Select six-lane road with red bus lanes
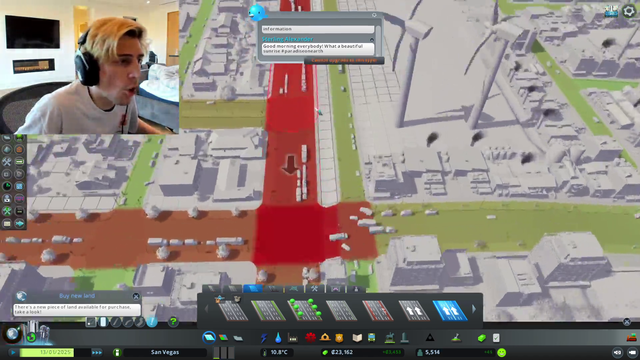640x360 pixels. (378, 310)
